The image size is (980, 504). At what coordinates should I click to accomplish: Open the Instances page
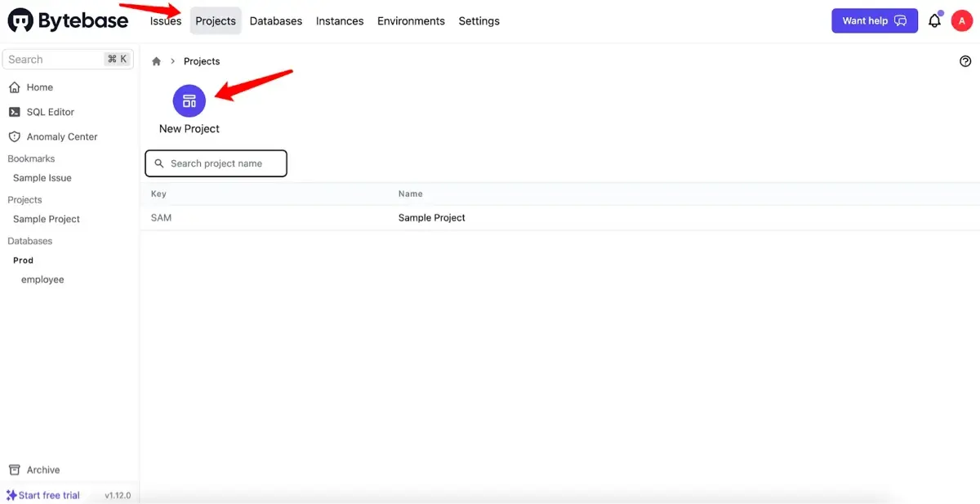click(340, 21)
